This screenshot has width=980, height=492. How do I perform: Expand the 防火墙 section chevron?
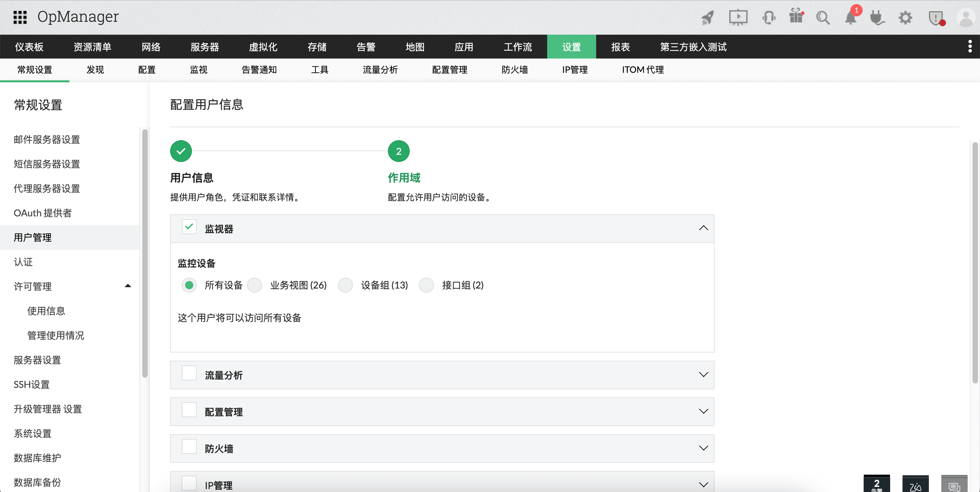tap(703, 448)
